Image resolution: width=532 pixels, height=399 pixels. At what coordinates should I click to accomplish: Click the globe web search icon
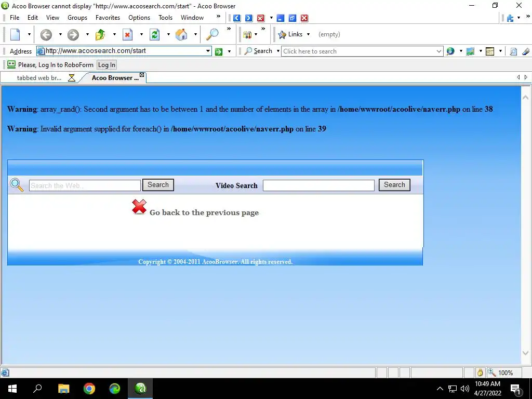click(x=450, y=51)
